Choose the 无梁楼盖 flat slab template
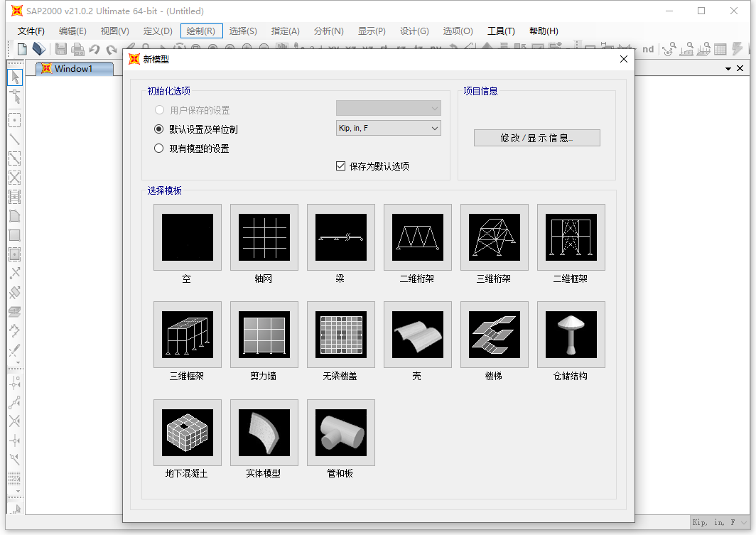The height and width of the screenshot is (535, 756). [341, 335]
